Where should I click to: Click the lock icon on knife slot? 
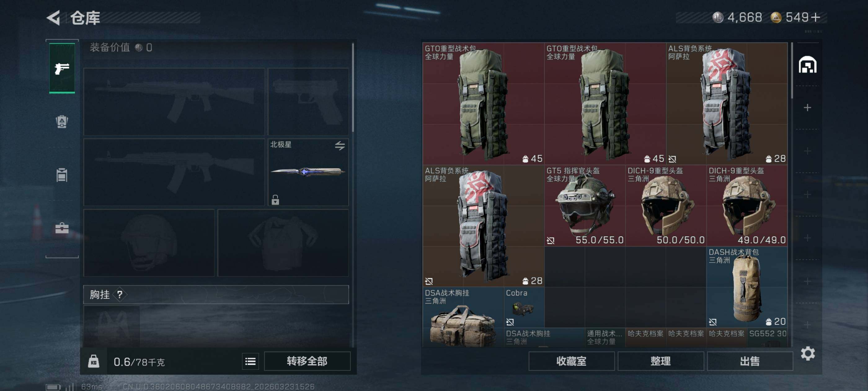pyautogui.click(x=275, y=200)
